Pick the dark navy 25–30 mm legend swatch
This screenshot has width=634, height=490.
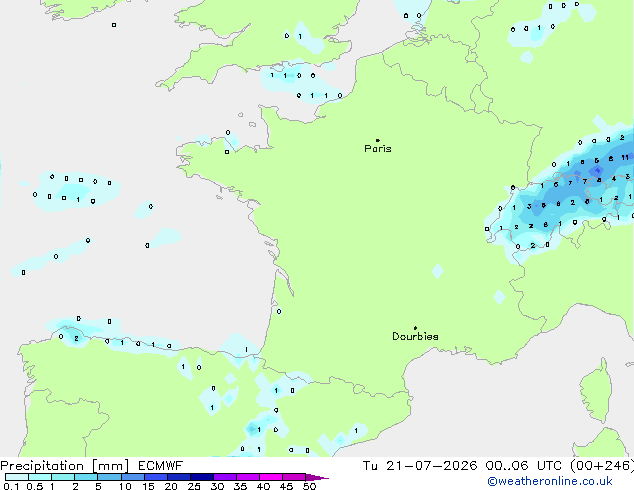(x=201, y=477)
